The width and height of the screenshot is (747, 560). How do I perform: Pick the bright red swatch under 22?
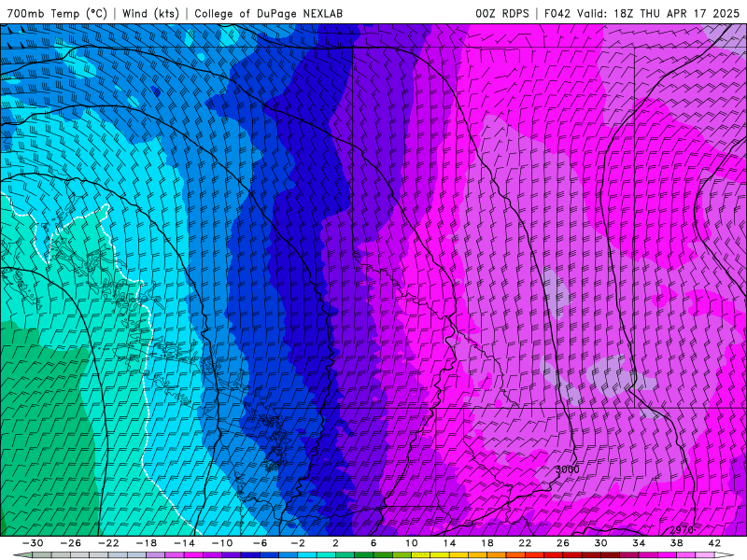point(534,555)
